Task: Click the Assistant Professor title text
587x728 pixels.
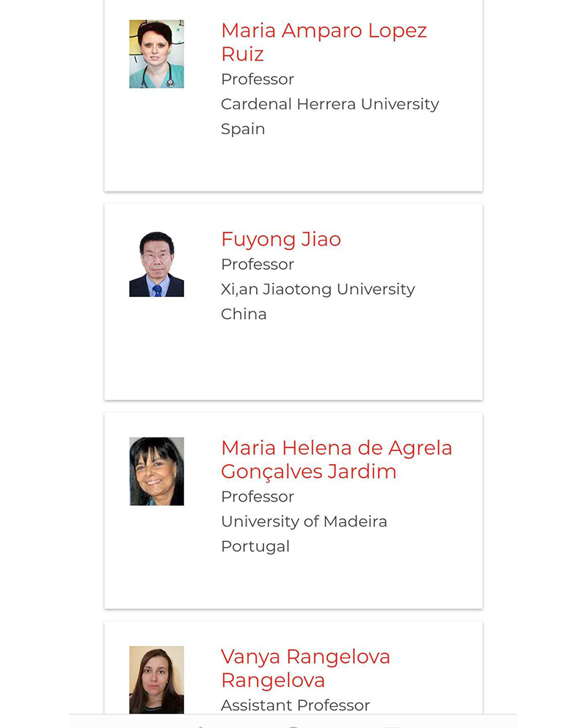Action: click(x=295, y=705)
